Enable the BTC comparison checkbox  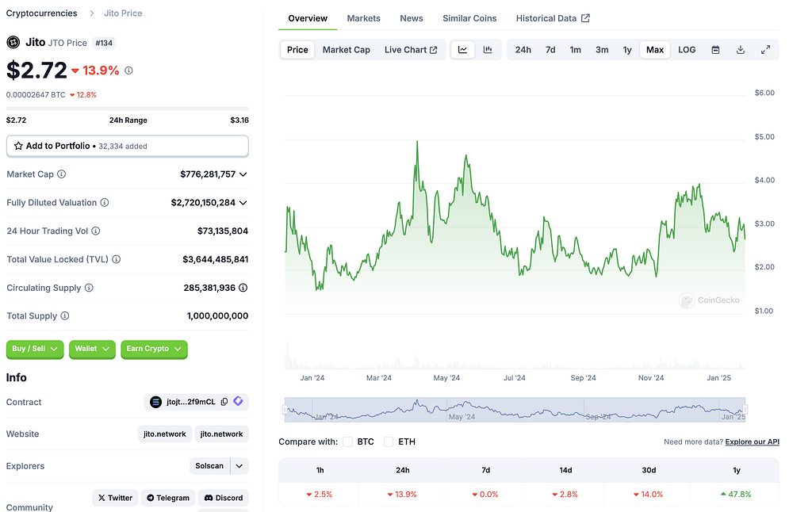(x=347, y=441)
